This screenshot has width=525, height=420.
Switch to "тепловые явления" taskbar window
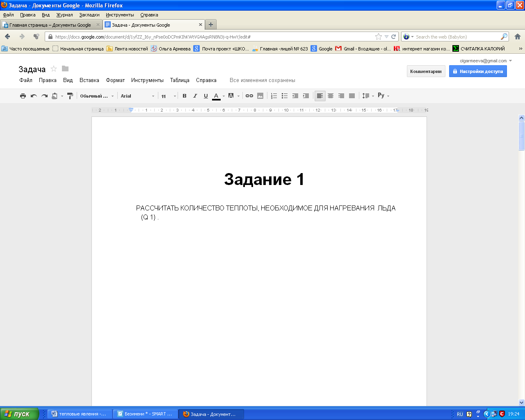point(80,414)
